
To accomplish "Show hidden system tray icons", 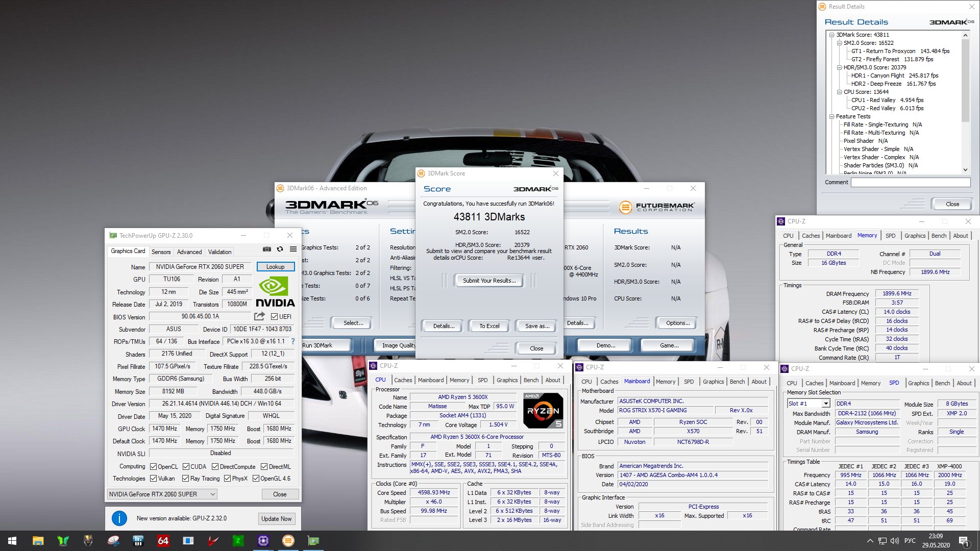I will coord(870,541).
